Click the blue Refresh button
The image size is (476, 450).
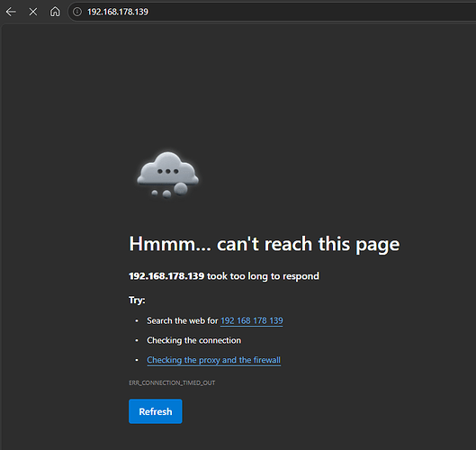(156, 411)
